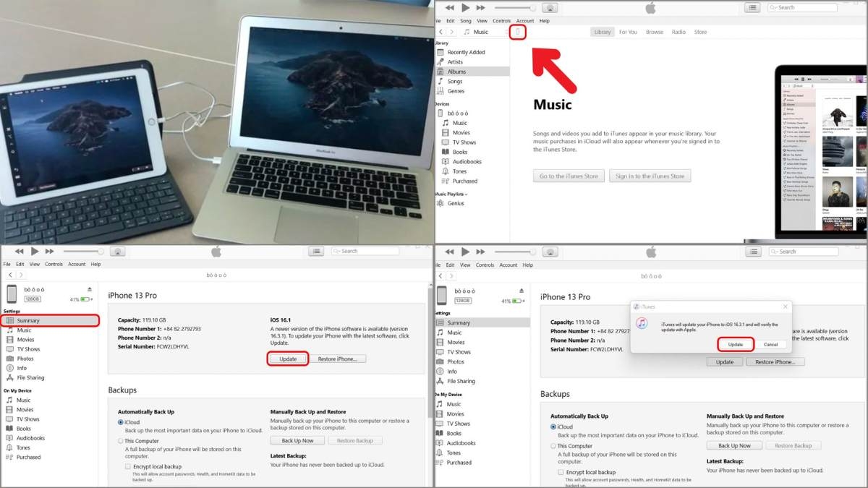Click Sign in to the iTunes Store button

click(650, 176)
